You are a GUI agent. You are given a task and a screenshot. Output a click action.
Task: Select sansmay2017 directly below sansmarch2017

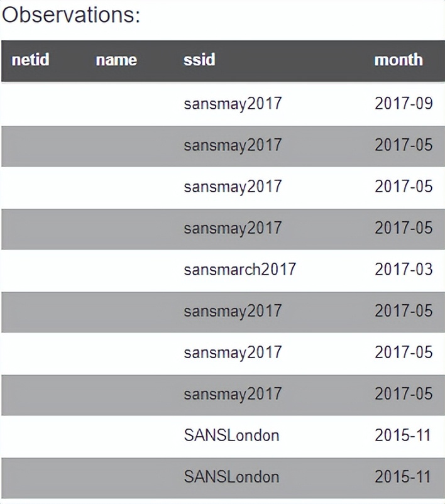point(233,311)
